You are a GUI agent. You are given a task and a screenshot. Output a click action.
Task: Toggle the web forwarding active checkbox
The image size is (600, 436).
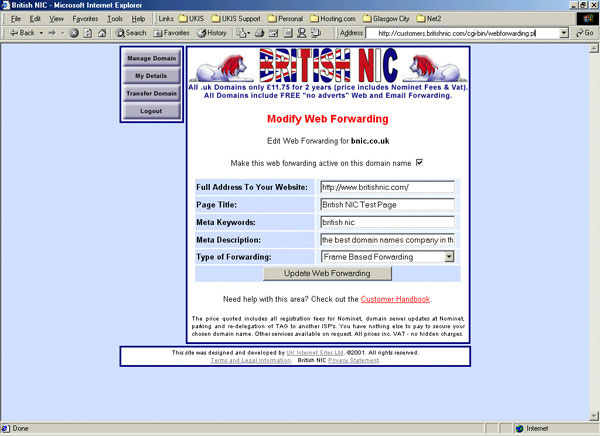419,163
